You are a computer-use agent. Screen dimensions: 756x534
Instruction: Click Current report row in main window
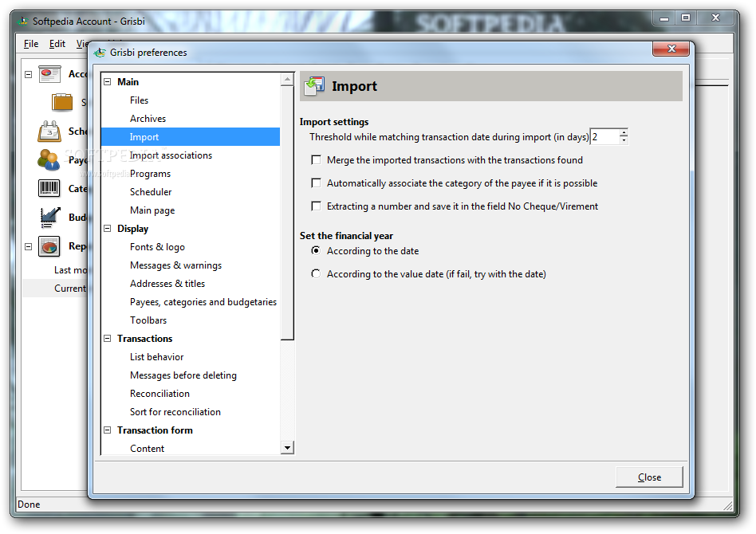coord(70,289)
